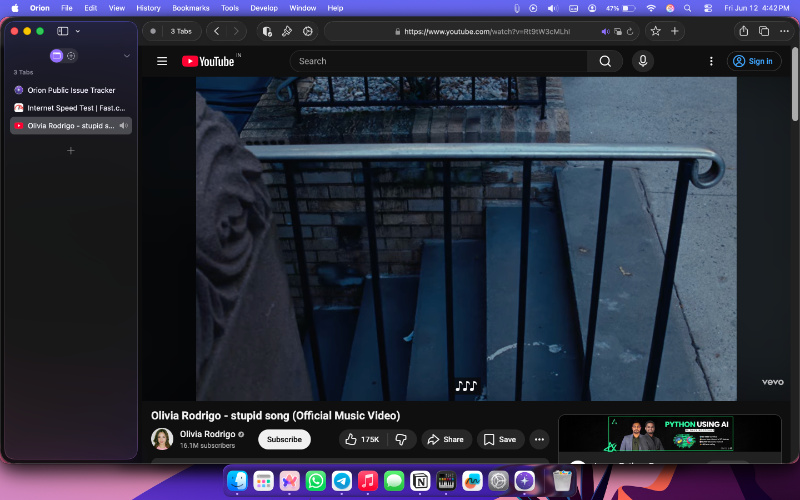Share the page via share icon

(x=744, y=31)
